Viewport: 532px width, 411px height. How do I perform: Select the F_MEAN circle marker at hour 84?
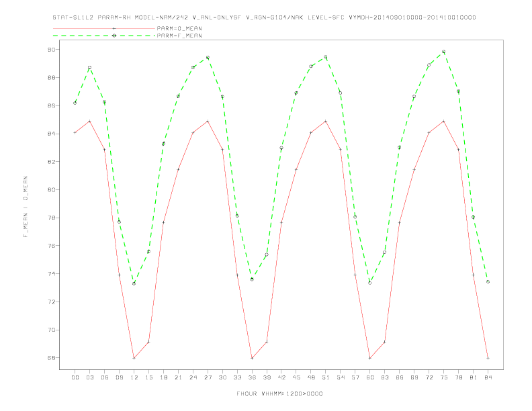coord(488,282)
